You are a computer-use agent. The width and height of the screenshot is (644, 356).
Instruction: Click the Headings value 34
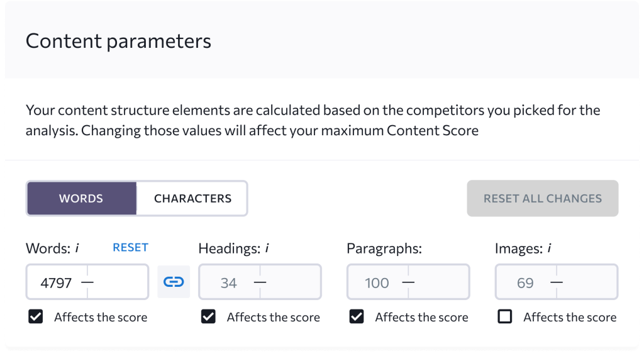(x=229, y=282)
